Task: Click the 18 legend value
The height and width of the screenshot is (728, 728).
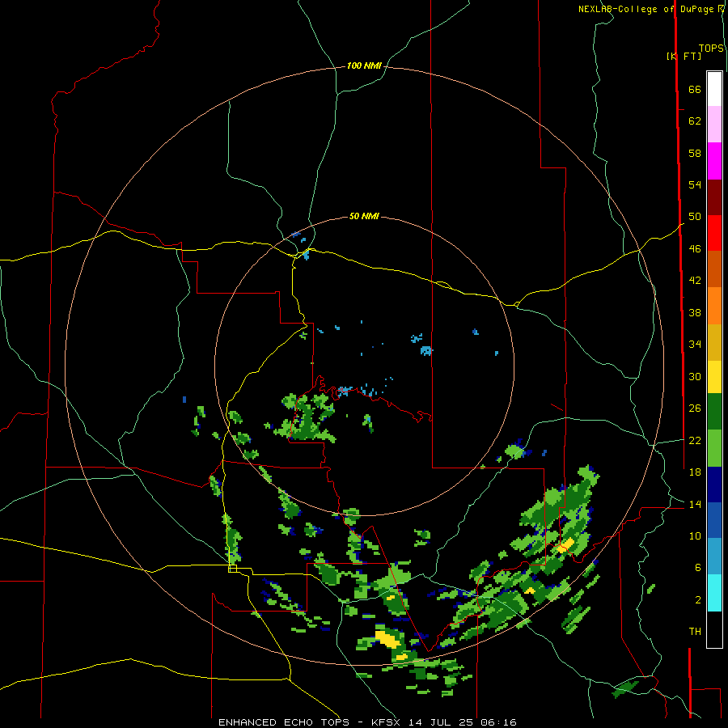Action: pos(695,472)
